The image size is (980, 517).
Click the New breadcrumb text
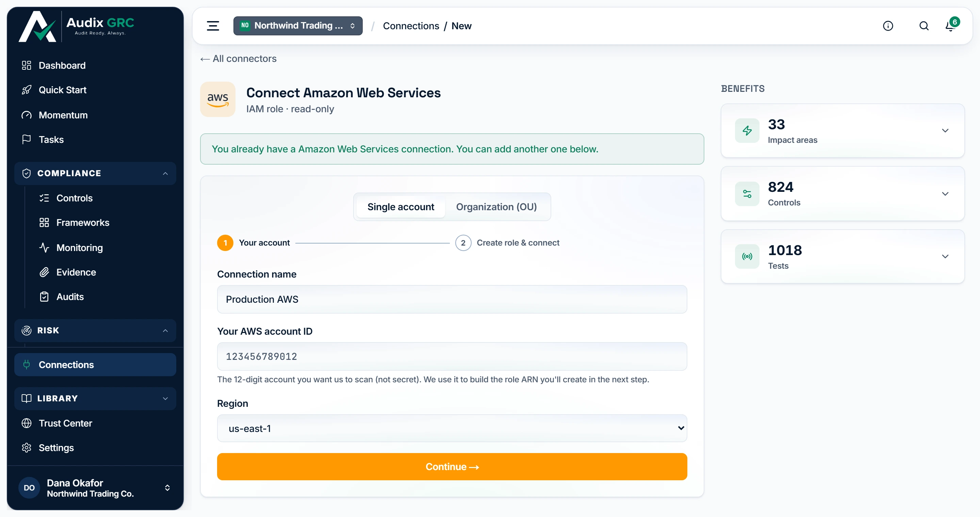pyautogui.click(x=461, y=26)
